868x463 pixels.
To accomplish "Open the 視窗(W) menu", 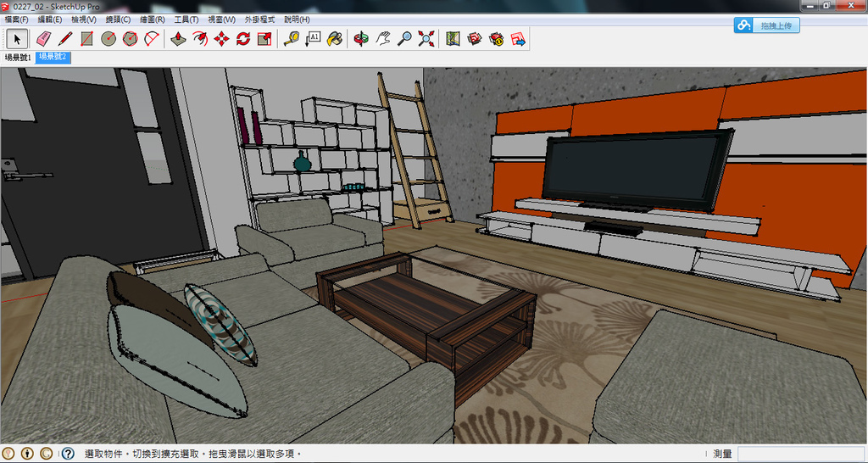I will tap(221, 20).
